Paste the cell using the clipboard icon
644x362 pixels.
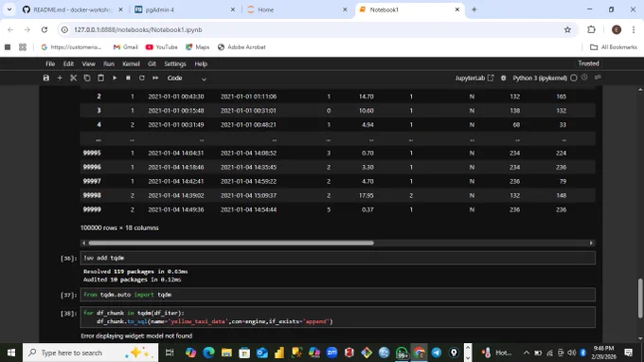click(100, 78)
